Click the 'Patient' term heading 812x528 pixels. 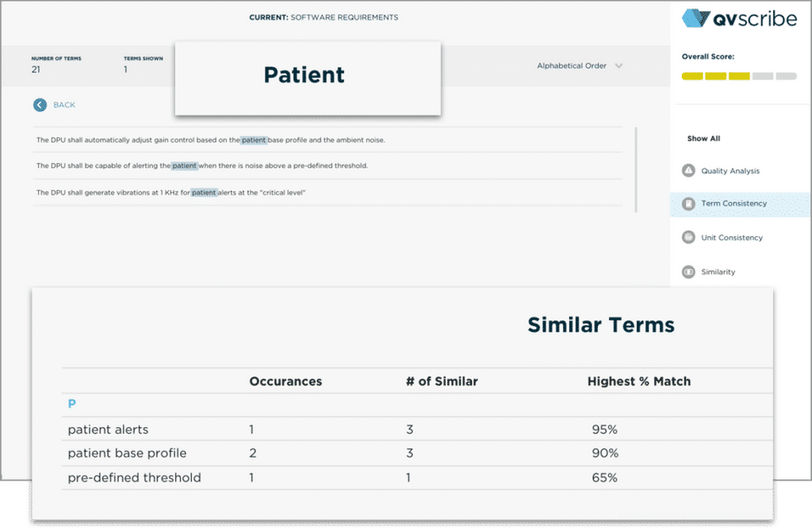pos(304,75)
